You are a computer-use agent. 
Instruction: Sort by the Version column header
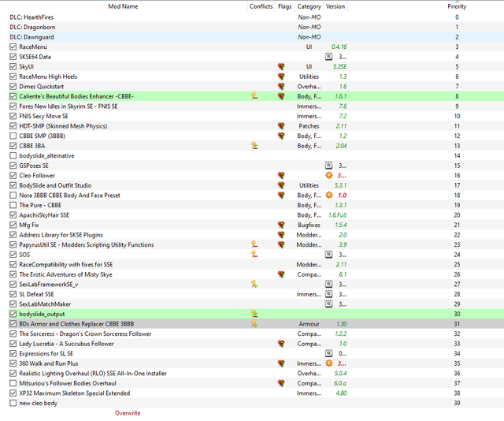[x=335, y=6]
